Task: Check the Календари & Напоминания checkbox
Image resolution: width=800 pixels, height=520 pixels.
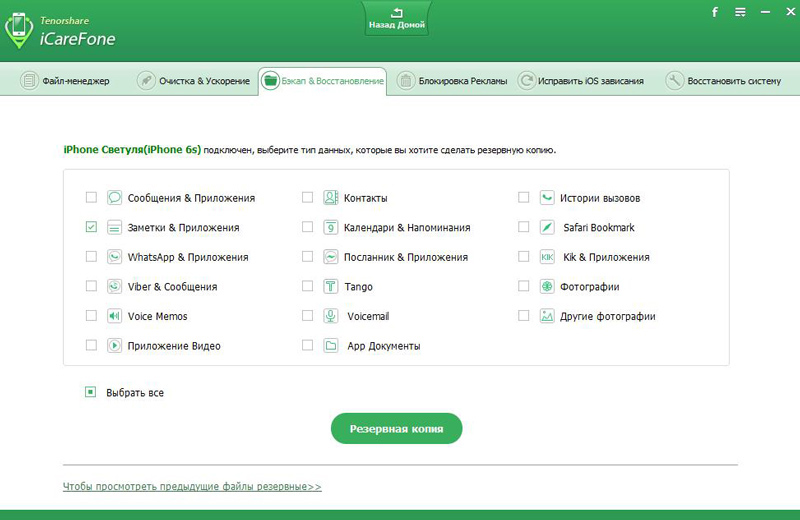Action: (307, 227)
